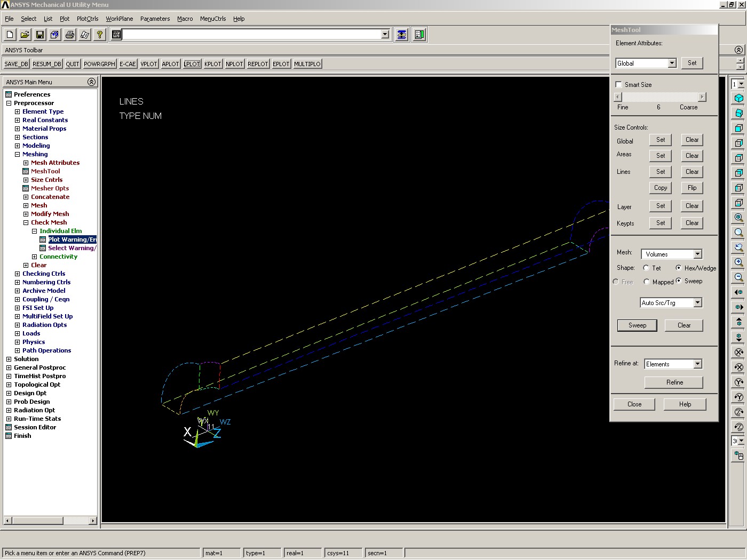Click the Zoom to box magnifier icon
Image resolution: width=747 pixels, height=560 pixels.
(x=739, y=233)
